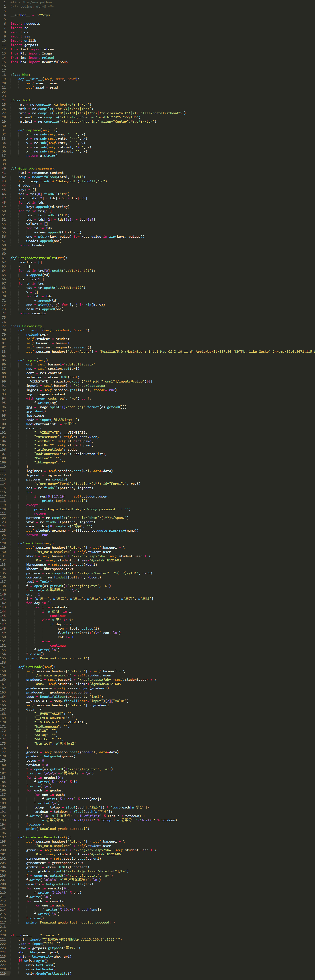Screen dimensions: 315x980
Task: Click the 'univ.GradeTestResults()' call
Action: coord(49,973)
